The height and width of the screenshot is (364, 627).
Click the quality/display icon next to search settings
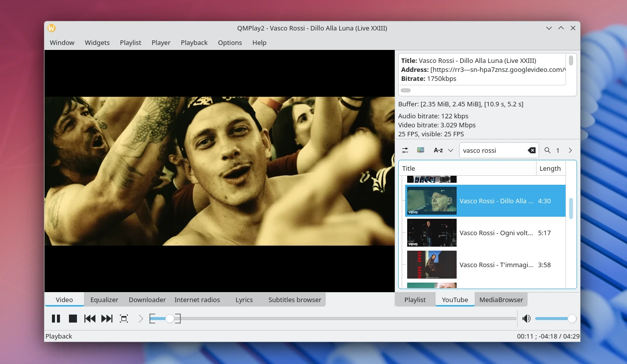(420, 150)
